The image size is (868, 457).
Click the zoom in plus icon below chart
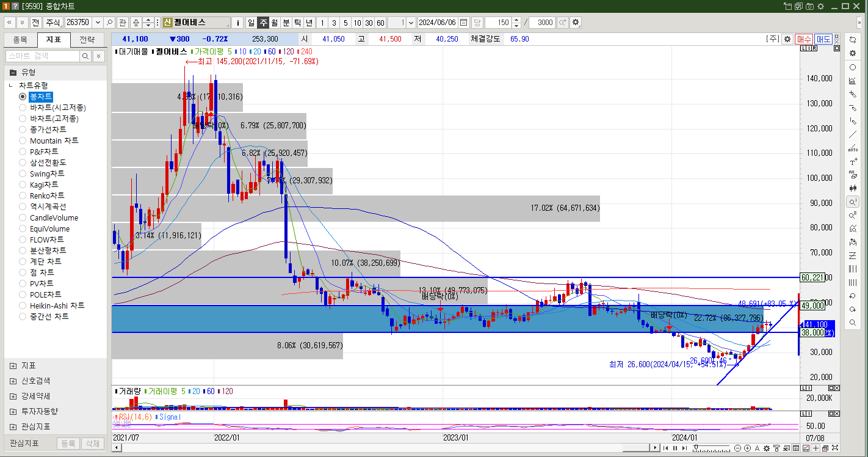pyautogui.click(x=747, y=448)
